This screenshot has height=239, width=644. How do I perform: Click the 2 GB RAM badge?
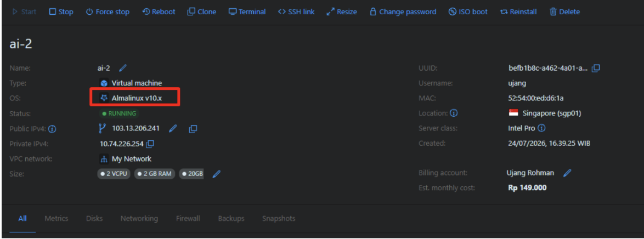tap(155, 174)
